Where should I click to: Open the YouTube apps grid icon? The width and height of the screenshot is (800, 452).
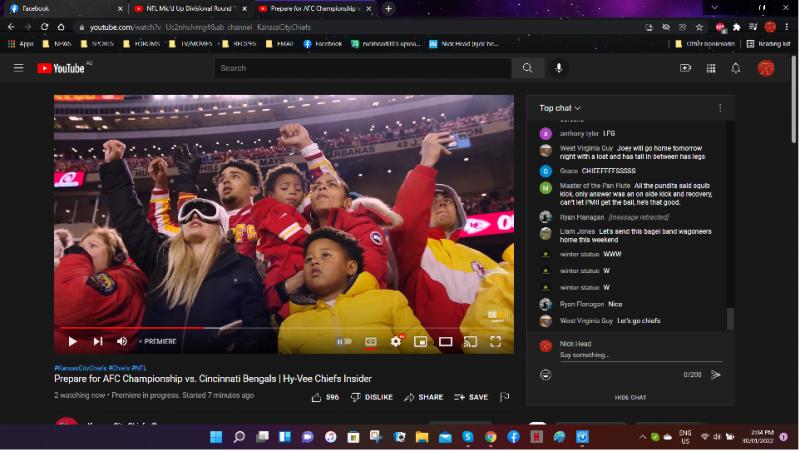(x=711, y=68)
